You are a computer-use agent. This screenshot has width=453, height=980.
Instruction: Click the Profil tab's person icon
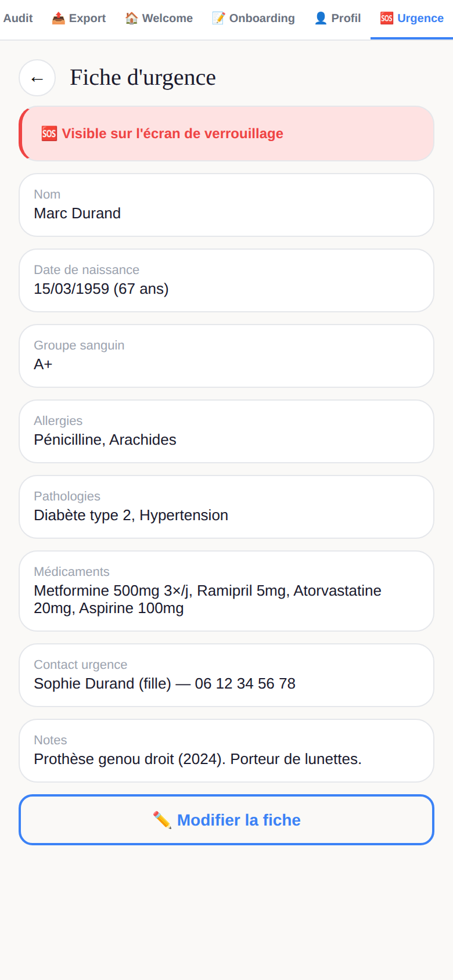tap(321, 18)
